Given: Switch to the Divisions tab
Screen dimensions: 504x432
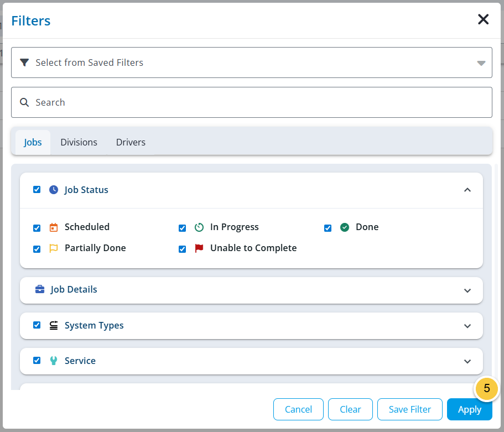Looking at the screenshot, I should coord(79,142).
